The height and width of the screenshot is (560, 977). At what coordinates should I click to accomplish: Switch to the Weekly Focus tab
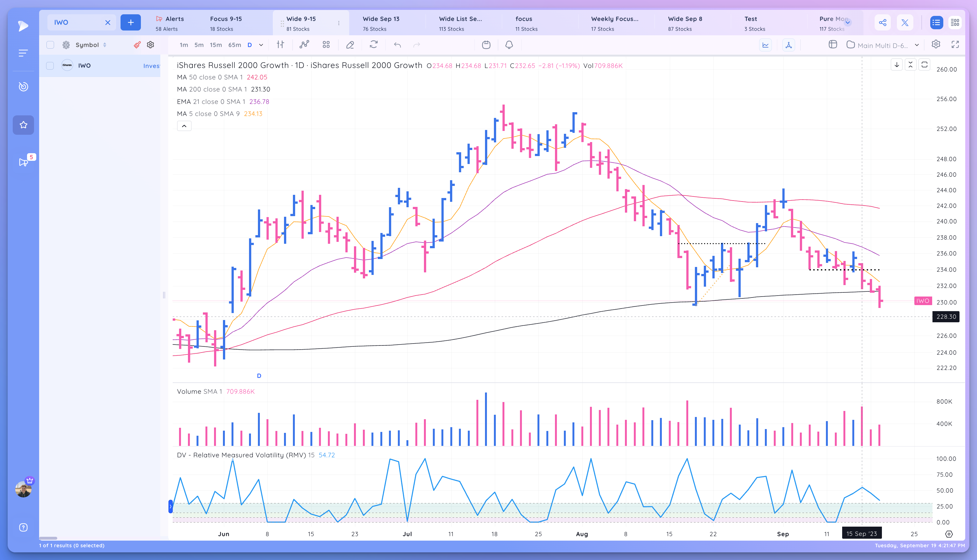[614, 24]
